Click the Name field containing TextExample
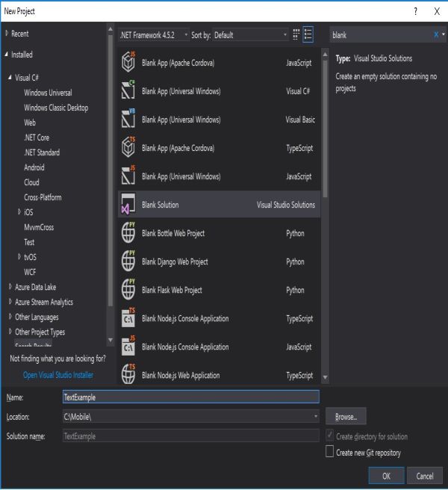Viewport: 448px width, 490px height. [x=191, y=397]
